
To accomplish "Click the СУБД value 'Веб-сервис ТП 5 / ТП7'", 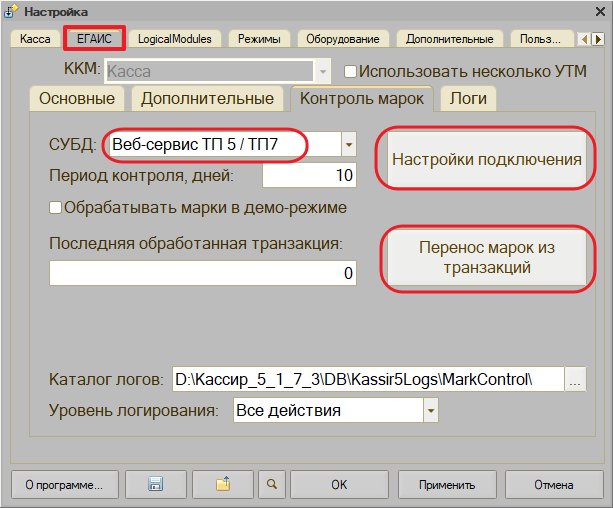I will [x=195, y=144].
